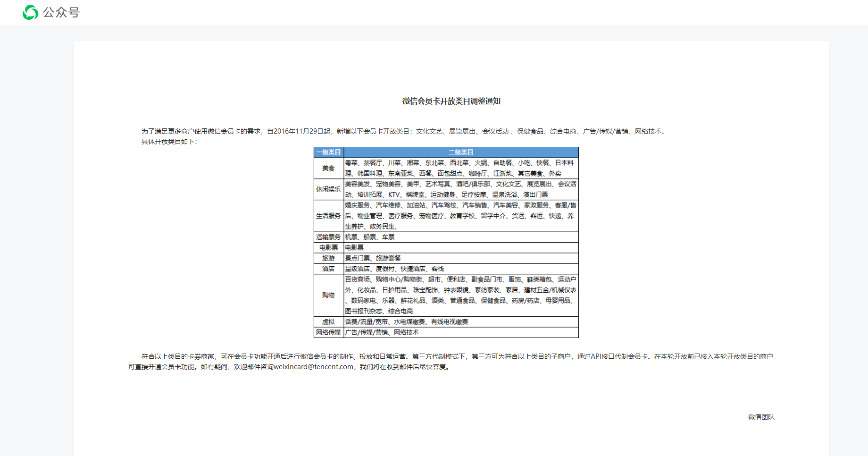The width and height of the screenshot is (868, 456).
Task: Click the 一级类目 table header
Action: [x=328, y=152]
